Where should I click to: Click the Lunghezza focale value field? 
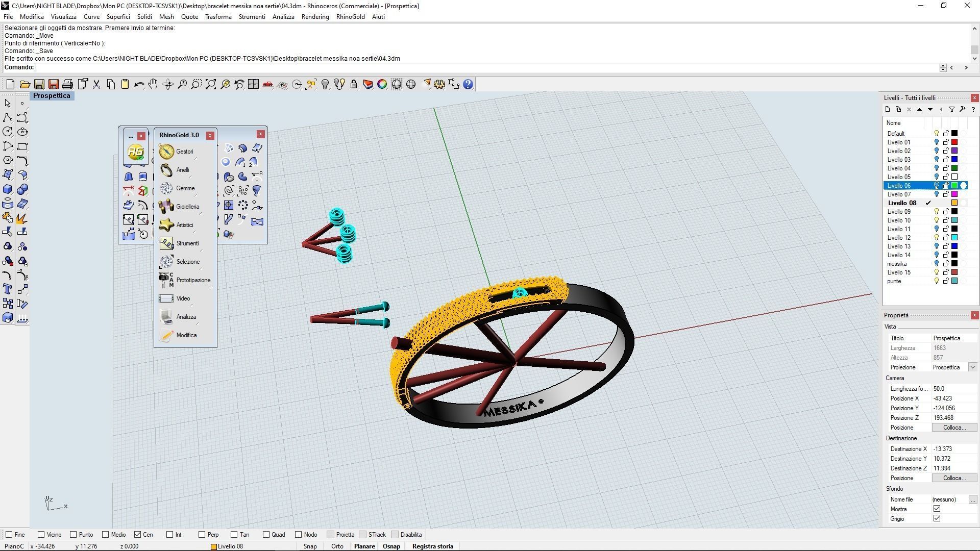tap(954, 389)
